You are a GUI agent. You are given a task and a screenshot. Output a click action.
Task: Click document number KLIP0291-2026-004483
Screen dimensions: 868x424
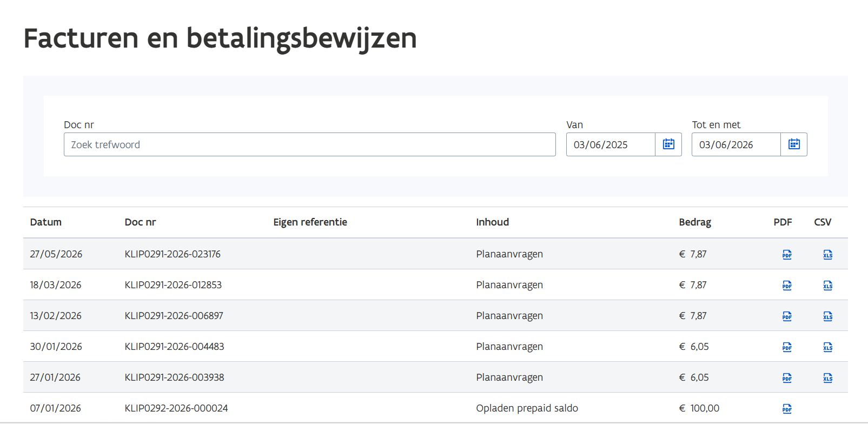pyautogui.click(x=174, y=347)
